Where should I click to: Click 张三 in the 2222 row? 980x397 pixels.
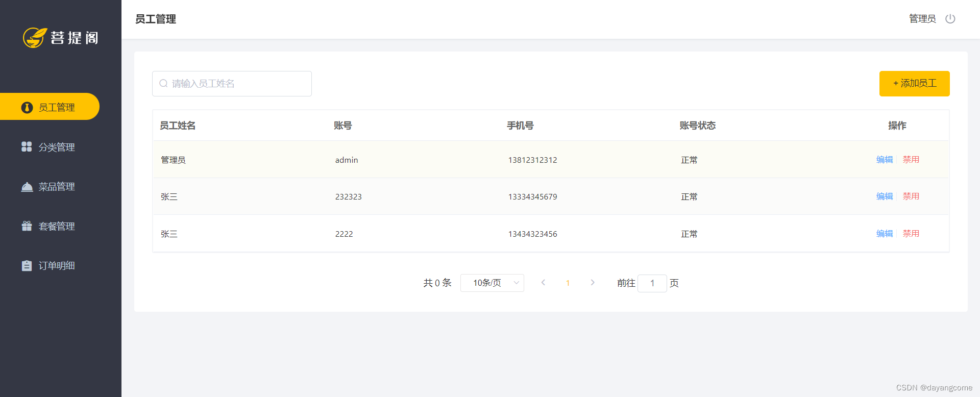[x=169, y=234]
